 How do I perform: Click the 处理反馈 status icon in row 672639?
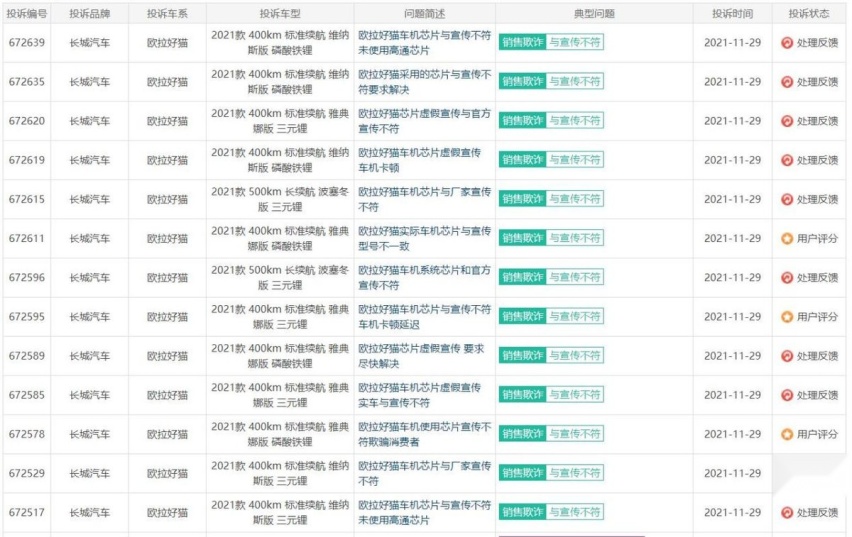pos(787,42)
